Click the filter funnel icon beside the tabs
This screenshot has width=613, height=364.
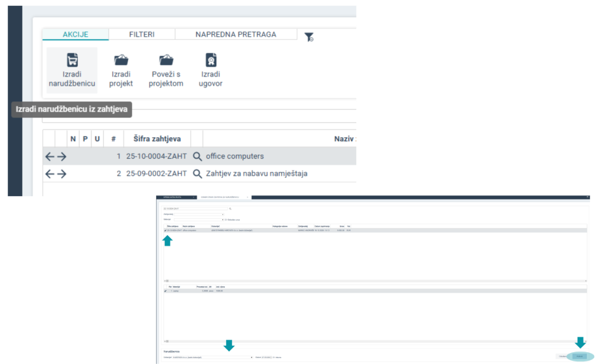click(309, 37)
